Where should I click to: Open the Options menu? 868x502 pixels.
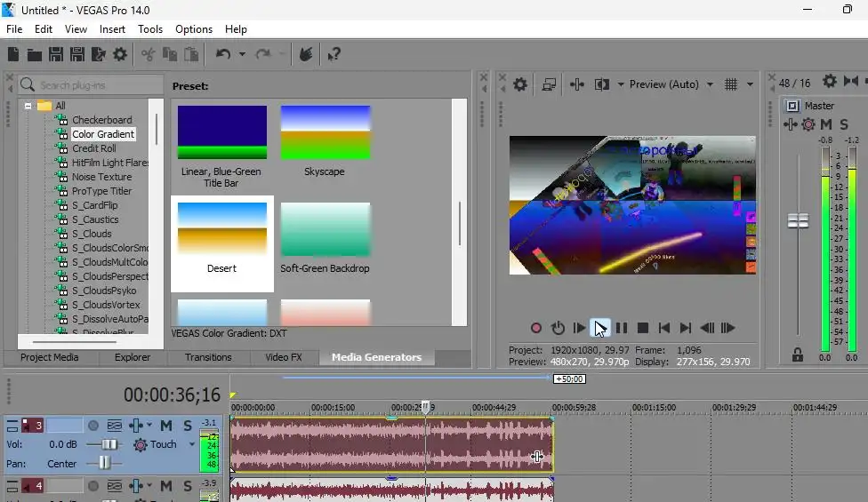click(x=194, y=29)
